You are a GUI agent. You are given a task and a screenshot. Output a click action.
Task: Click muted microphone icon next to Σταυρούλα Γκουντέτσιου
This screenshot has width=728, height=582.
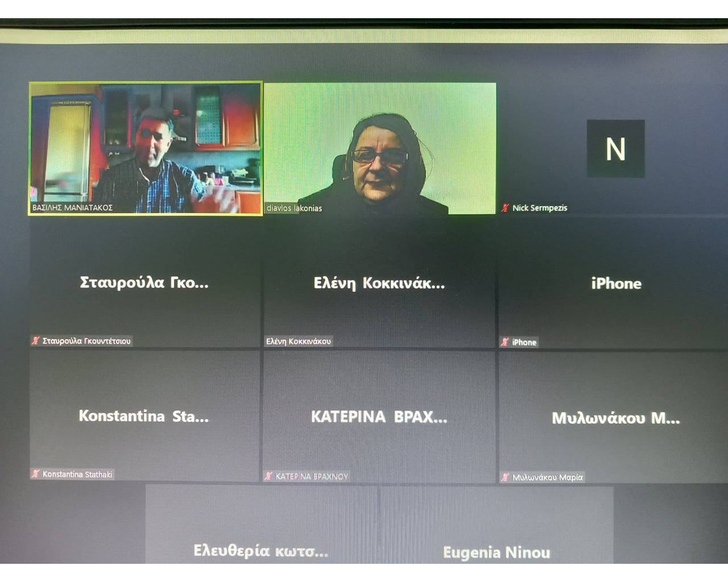(x=35, y=341)
